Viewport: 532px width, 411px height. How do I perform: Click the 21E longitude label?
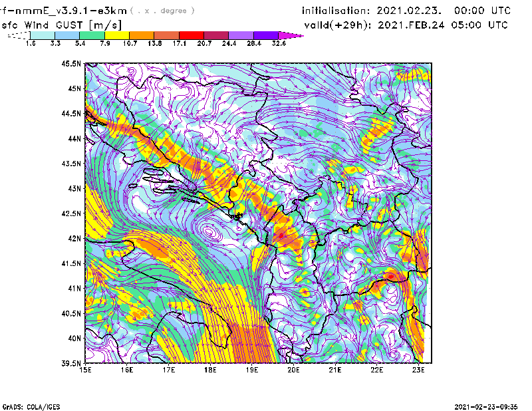[x=335, y=370]
